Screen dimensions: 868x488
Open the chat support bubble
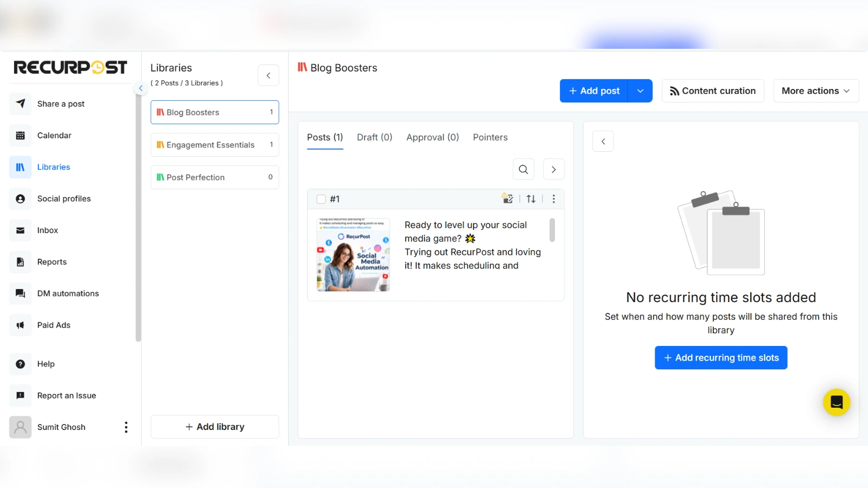pos(836,403)
